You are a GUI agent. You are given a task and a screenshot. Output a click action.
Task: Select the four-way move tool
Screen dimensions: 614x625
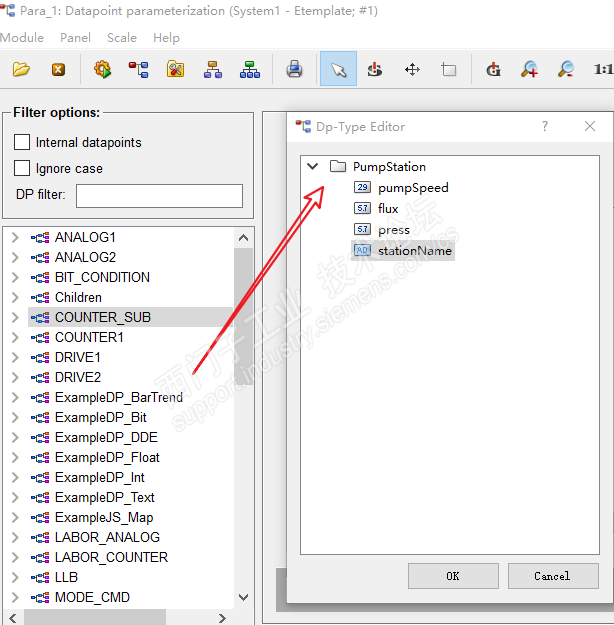[412, 70]
